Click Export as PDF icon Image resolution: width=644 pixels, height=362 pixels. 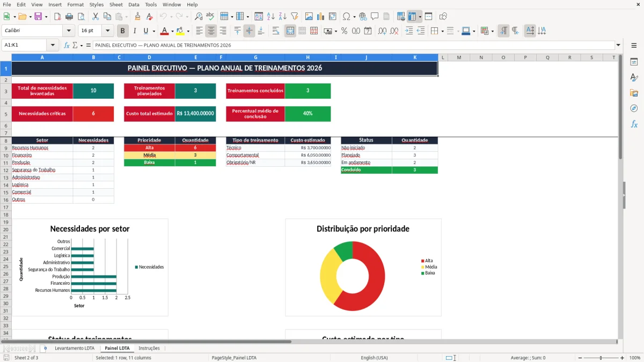[x=57, y=17]
